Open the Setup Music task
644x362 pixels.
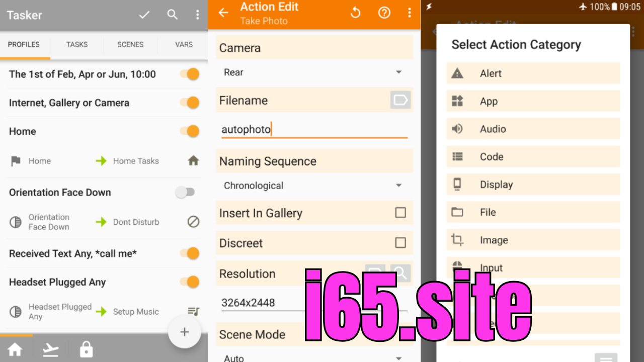[136, 312]
